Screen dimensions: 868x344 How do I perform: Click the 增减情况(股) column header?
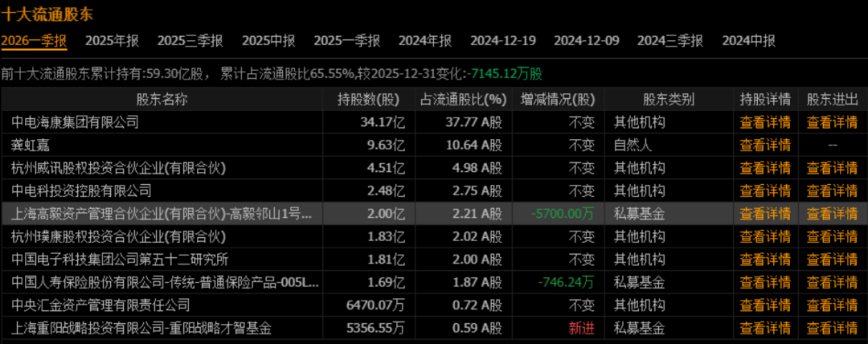(x=558, y=100)
